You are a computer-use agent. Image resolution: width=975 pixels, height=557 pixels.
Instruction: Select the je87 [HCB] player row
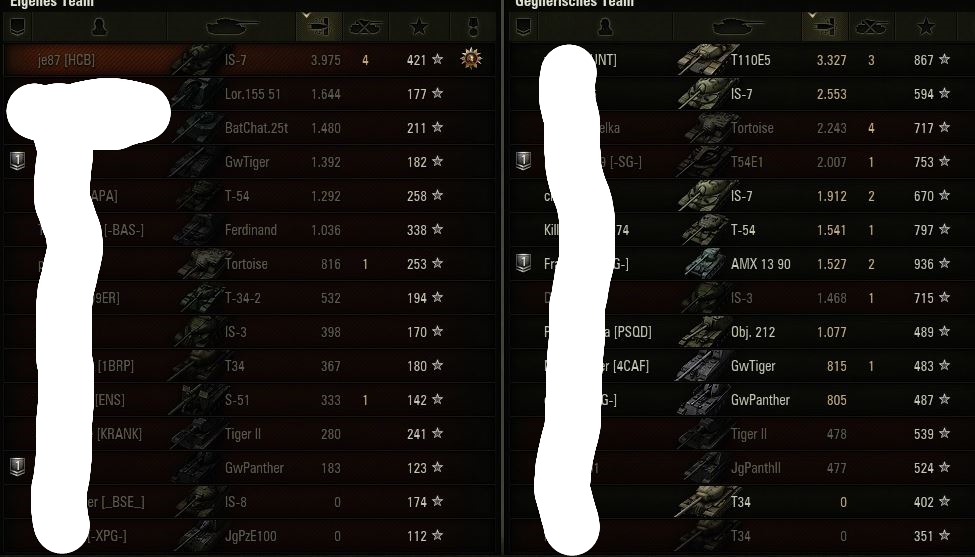click(249, 60)
